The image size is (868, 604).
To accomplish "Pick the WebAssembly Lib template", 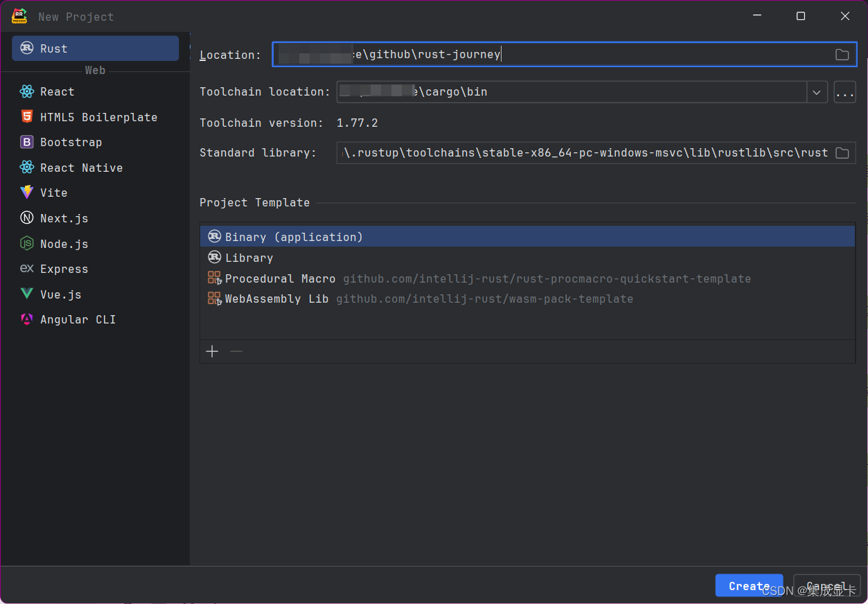I will (276, 299).
